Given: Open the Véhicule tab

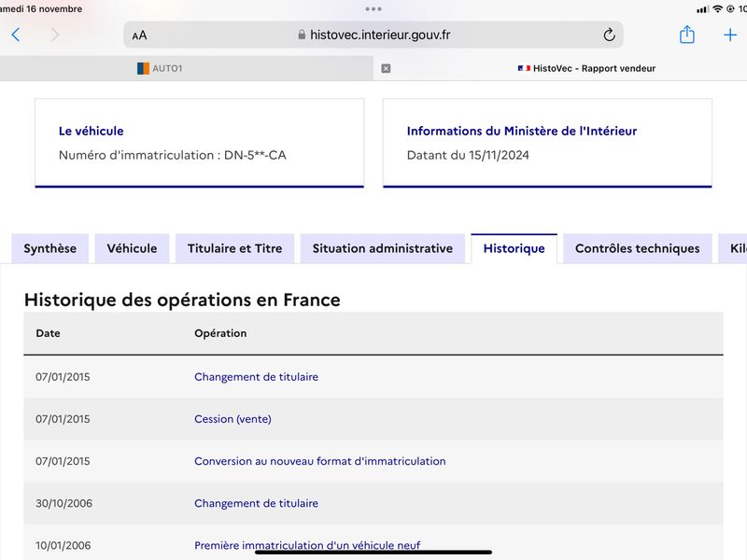Looking at the screenshot, I should tap(132, 248).
